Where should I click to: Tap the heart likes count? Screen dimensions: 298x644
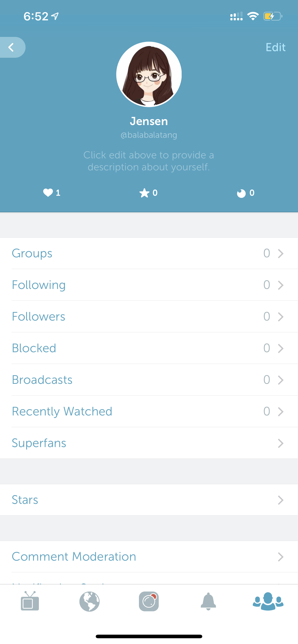(52, 193)
